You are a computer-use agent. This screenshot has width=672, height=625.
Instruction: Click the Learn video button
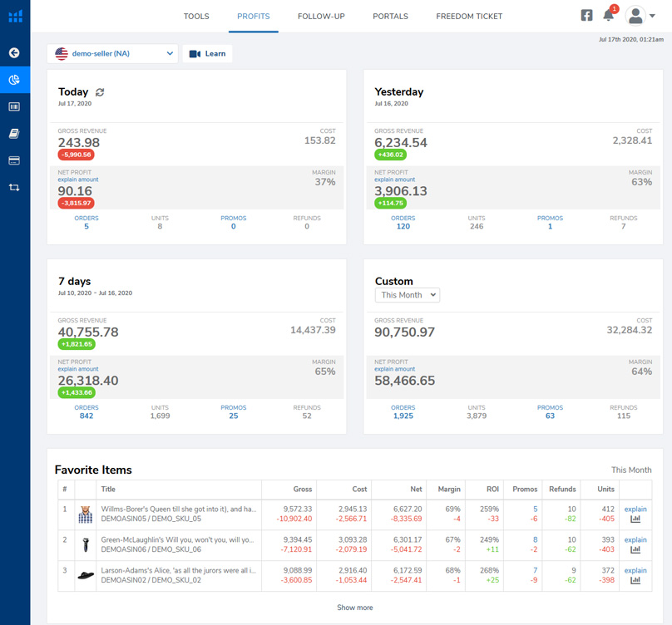tap(207, 54)
